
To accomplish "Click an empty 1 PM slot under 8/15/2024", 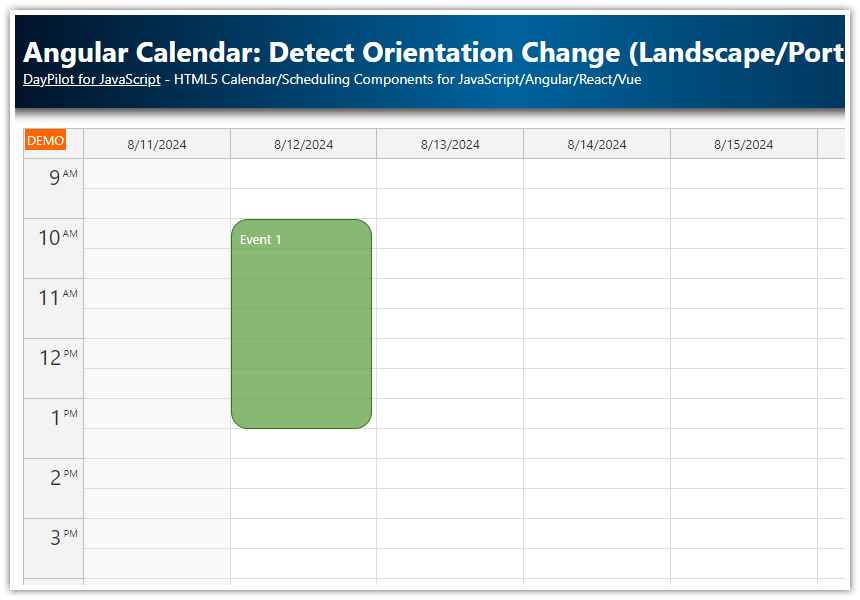I will [743, 425].
